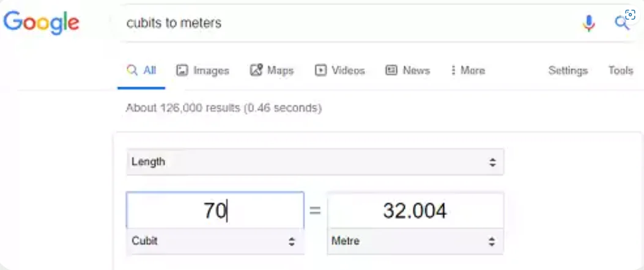The height and width of the screenshot is (270, 644).
Task: Click the equals sign between fields
Action: tap(315, 211)
